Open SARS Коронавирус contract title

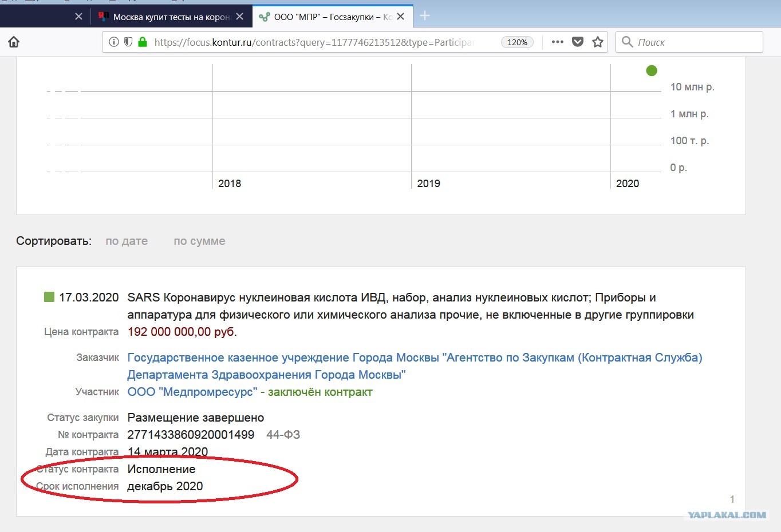[411, 306]
